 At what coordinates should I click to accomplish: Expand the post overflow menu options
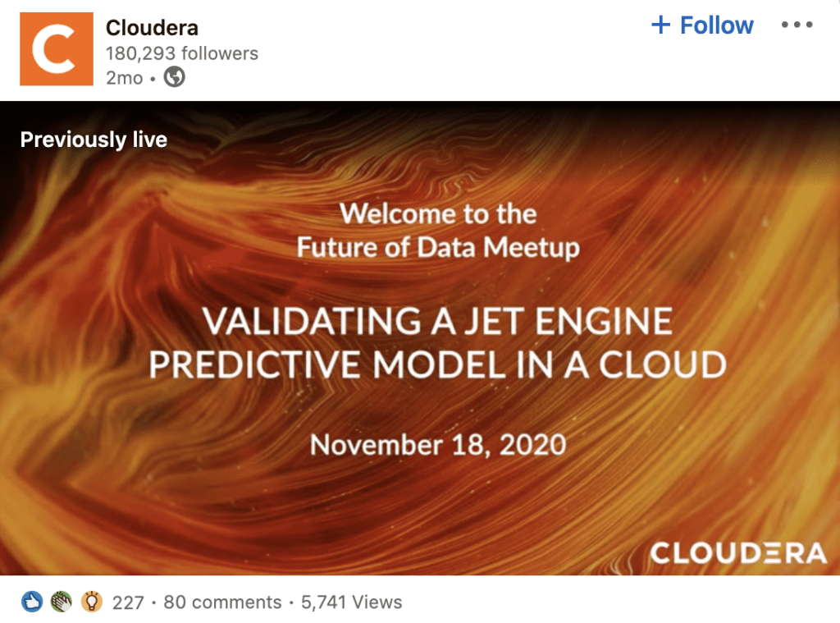[797, 25]
